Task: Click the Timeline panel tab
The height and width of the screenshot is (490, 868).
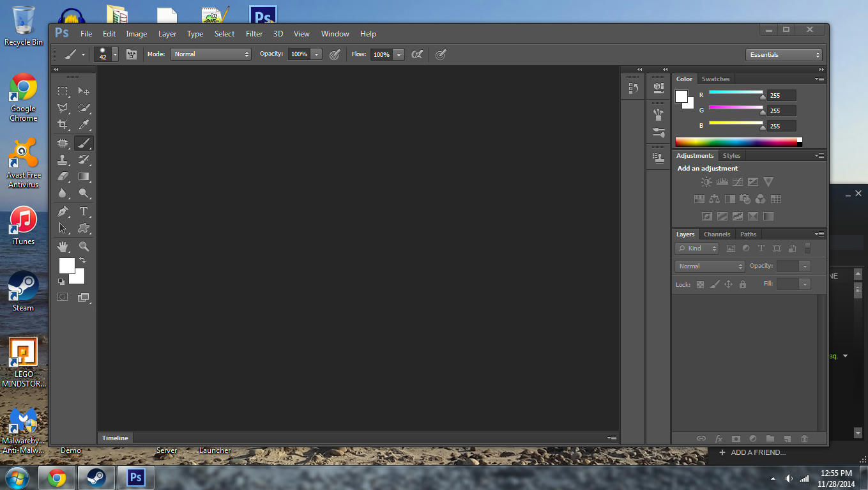Action: [x=115, y=438]
